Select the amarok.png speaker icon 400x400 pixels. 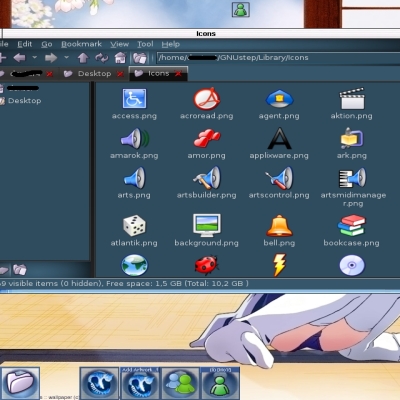135,138
